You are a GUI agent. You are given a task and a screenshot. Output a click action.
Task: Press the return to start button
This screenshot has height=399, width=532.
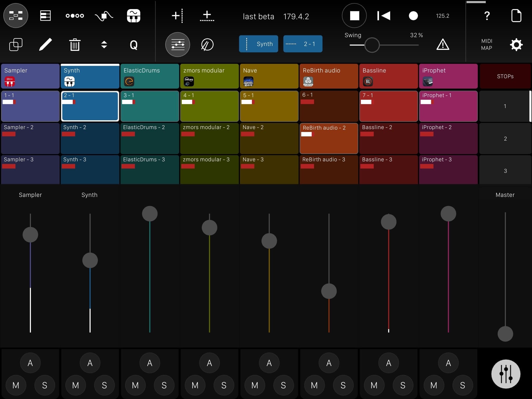click(382, 16)
